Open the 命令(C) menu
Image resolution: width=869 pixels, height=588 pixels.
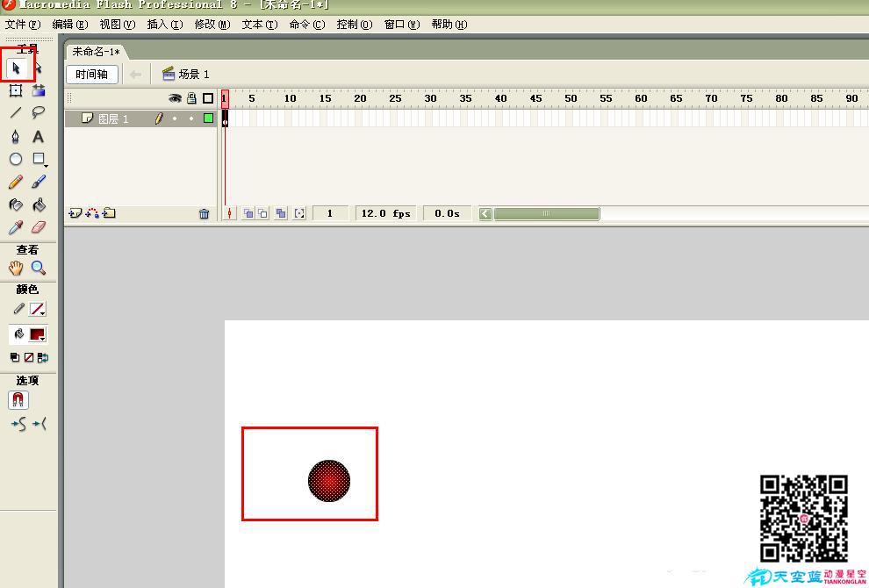pyautogui.click(x=307, y=25)
